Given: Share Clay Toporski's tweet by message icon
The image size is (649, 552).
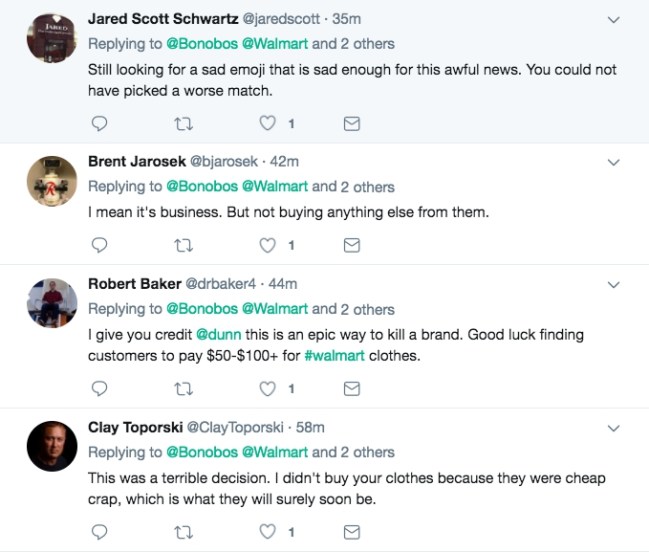Looking at the screenshot, I should tap(351, 531).
